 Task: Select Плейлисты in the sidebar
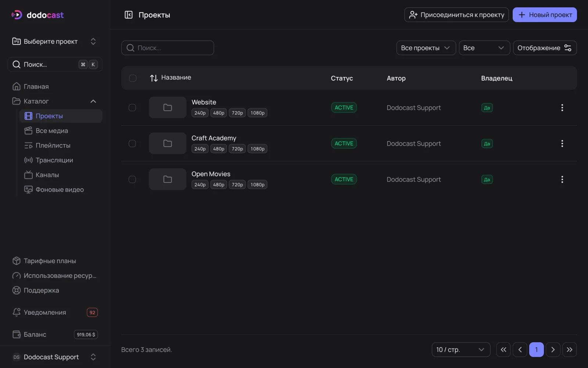61,145
